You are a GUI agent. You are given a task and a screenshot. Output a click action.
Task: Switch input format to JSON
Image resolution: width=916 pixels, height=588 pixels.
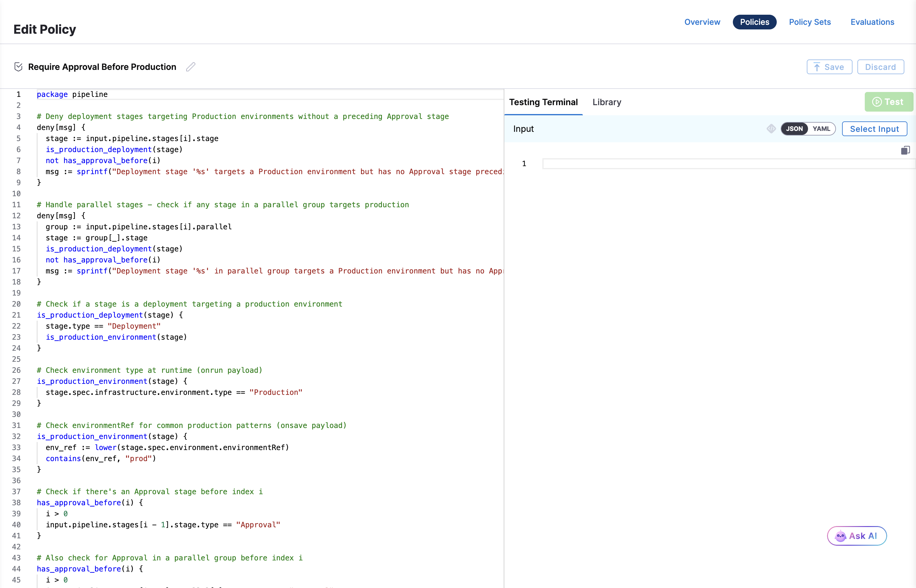794,129
